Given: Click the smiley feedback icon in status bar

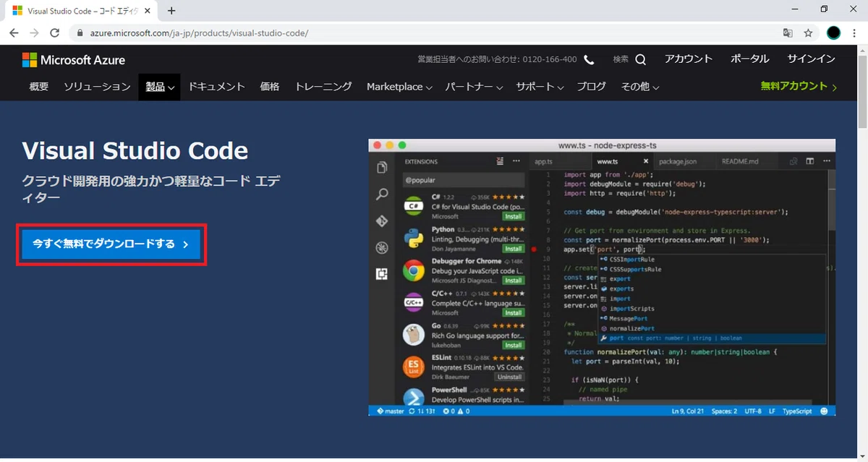Looking at the screenshot, I should point(825,411).
